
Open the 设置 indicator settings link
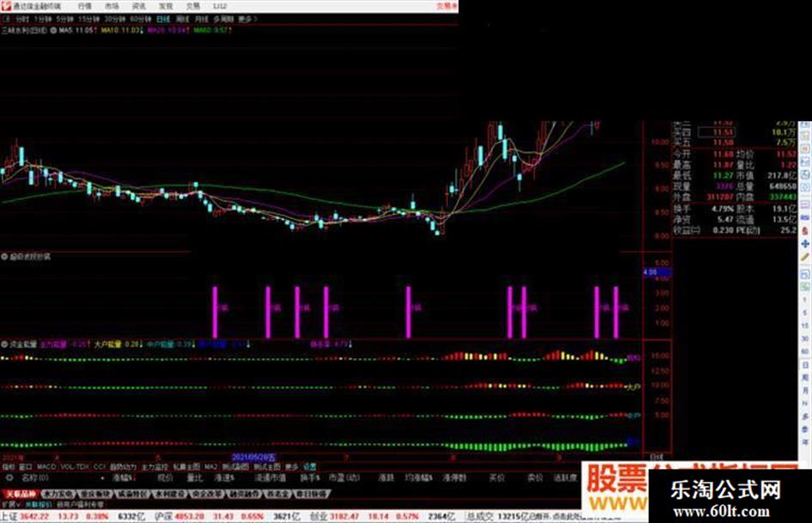point(309,466)
